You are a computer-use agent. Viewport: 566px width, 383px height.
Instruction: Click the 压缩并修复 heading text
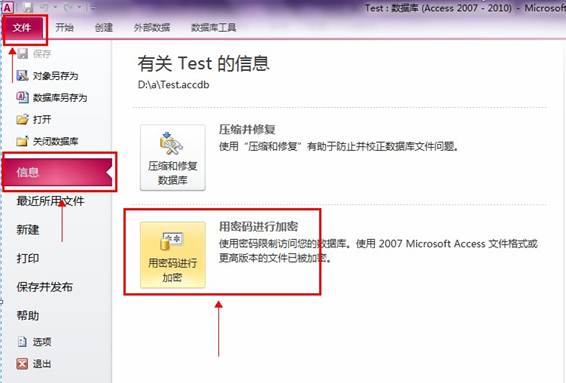(247, 129)
